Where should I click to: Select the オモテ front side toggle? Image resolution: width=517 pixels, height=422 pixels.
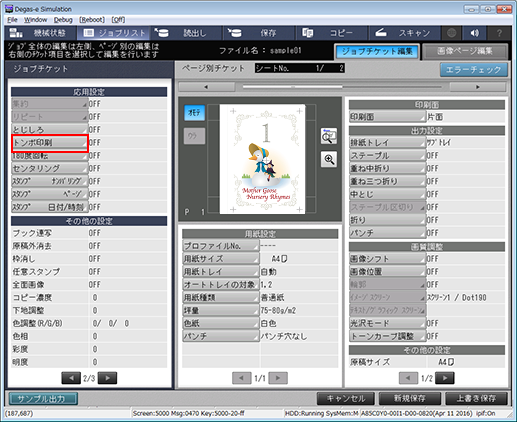[x=194, y=113]
